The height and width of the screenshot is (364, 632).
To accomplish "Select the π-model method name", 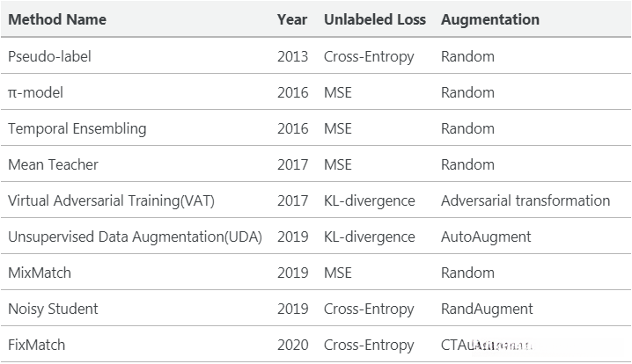I will point(35,92).
